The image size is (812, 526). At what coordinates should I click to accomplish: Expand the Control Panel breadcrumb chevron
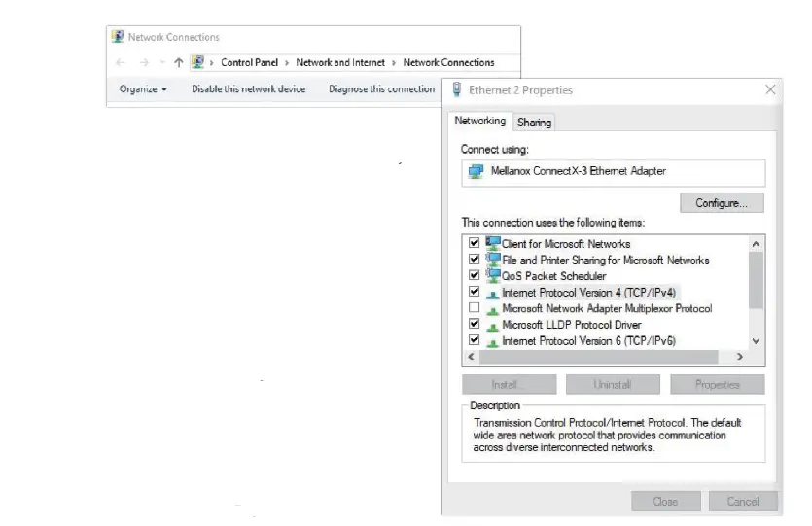click(x=288, y=62)
